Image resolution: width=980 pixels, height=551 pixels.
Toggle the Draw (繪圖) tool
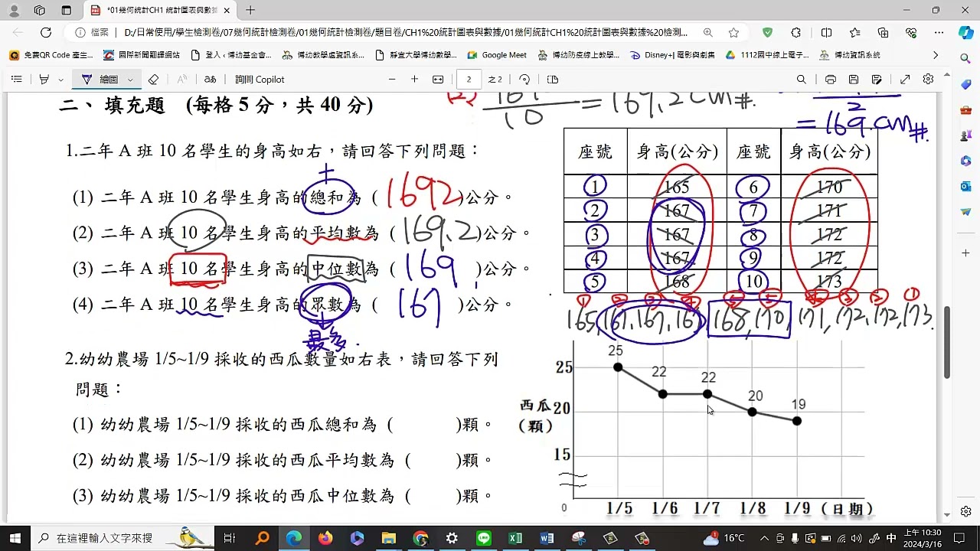(x=101, y=80)
